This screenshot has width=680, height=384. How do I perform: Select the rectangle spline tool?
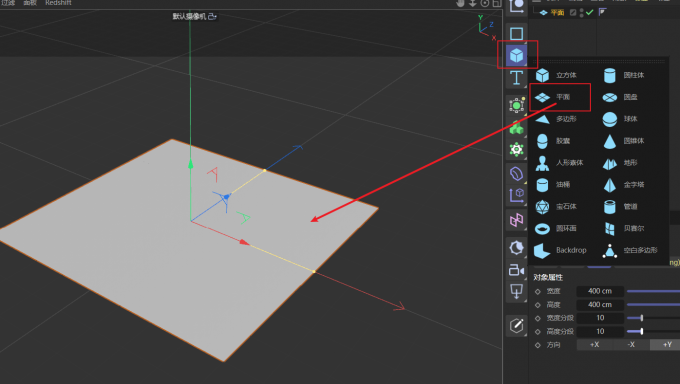pyautogui.click(x=517, y=33)
